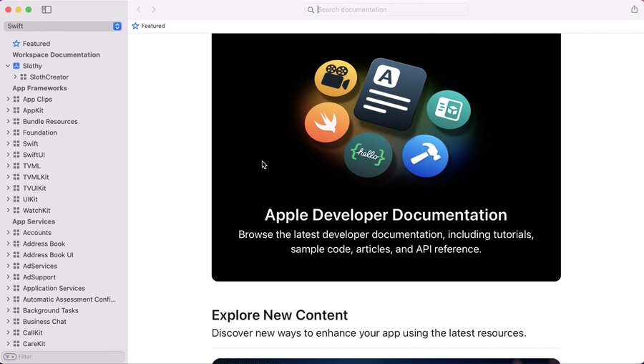Go forward with the right arrow
The height and width of the screenshot is (364, 644).
pos(154,9)
